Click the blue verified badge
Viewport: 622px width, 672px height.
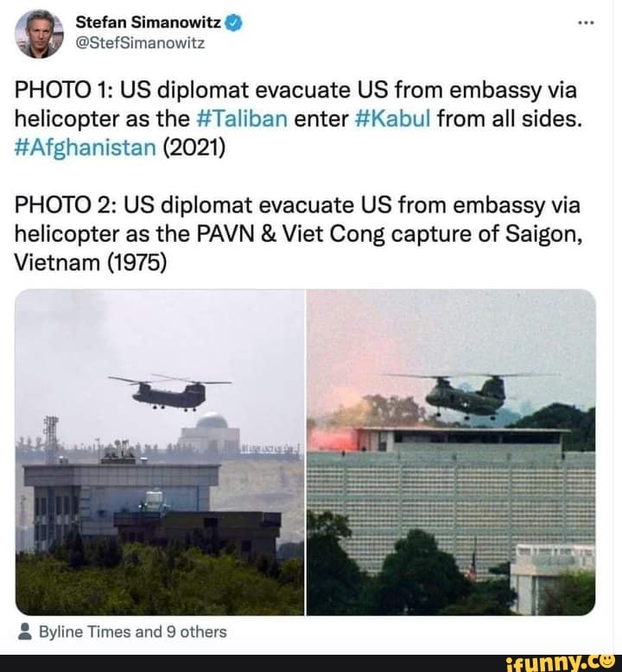click(x=234, y=23)
